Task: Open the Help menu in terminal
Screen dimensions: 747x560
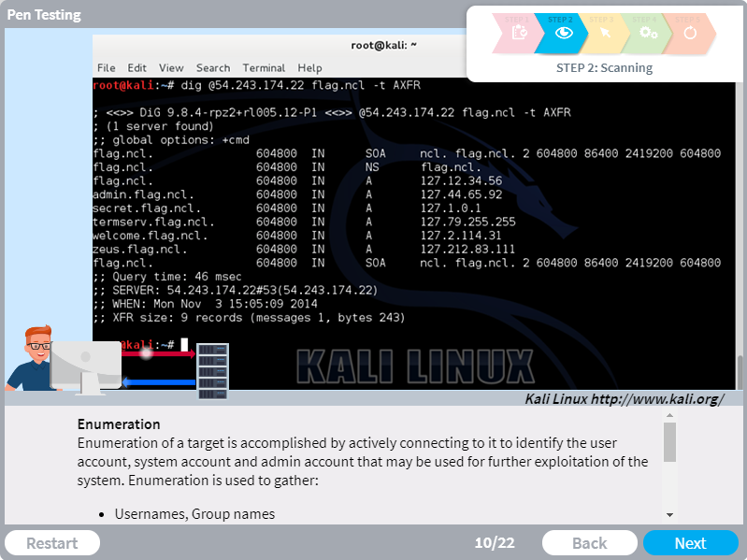Action: (x=309, y=68)
